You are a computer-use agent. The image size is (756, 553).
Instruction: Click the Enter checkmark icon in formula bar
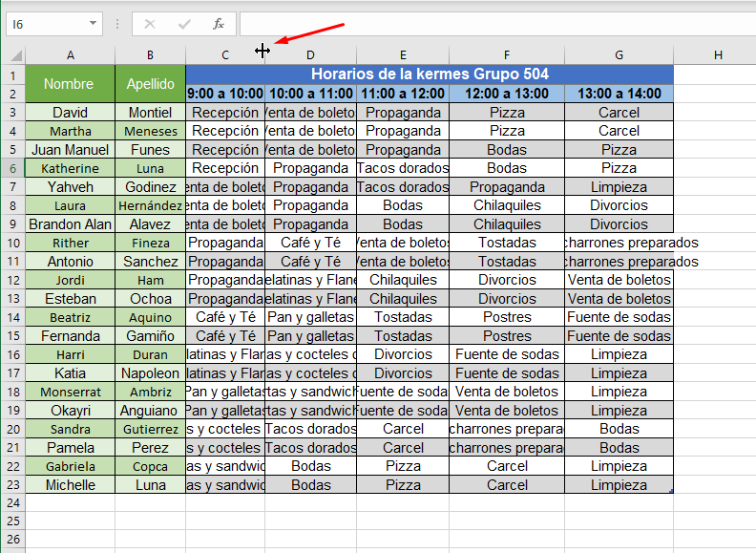184,24
